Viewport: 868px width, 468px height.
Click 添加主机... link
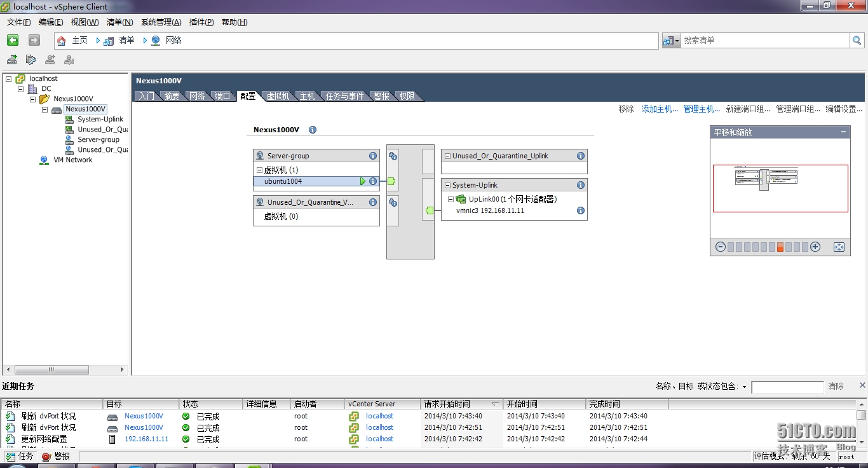(660, 109)
